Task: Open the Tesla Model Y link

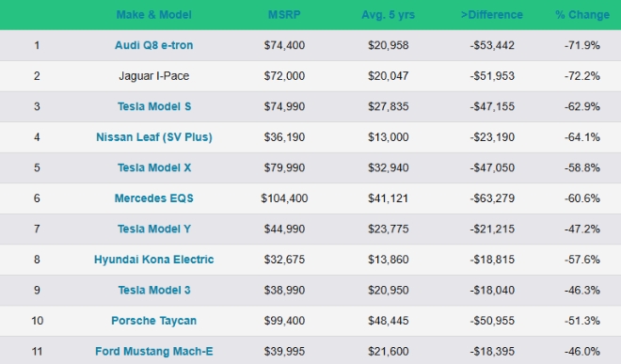Action: (154, 229)
